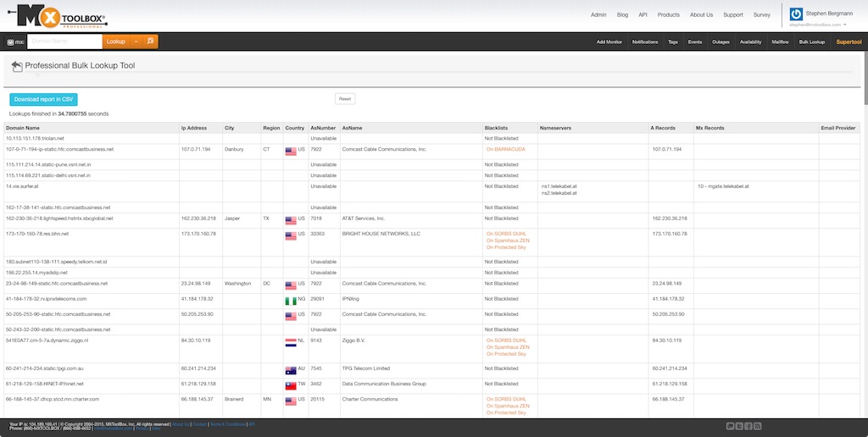868x437 pixels.
Task: Open the Add Monitor tab
Action: click(609, 42)
